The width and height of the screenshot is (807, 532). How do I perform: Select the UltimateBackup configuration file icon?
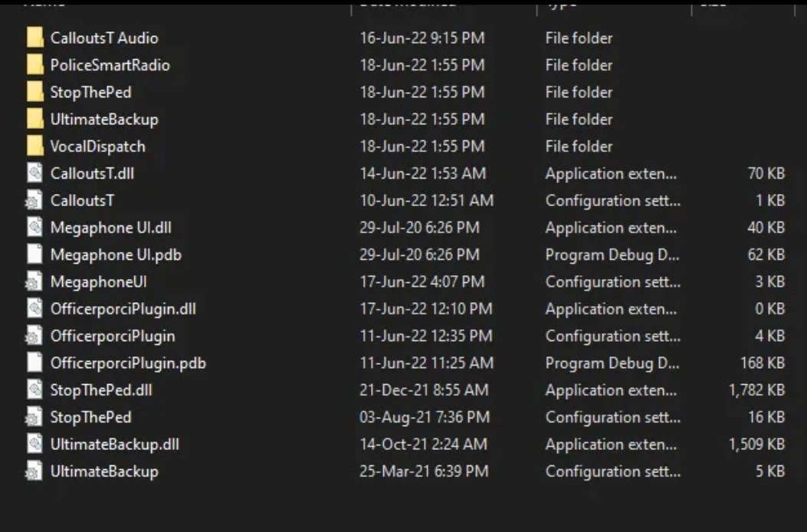34,471
